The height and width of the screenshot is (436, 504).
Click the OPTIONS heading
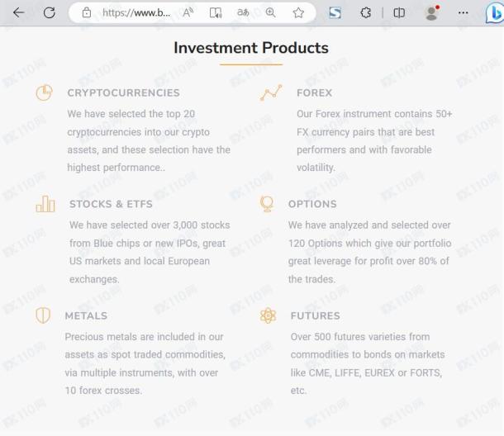pyautogui.click(x=312, y=204)
